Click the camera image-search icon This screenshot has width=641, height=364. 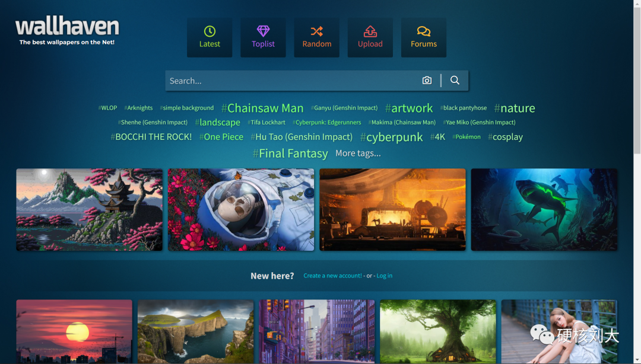point(427,81)
